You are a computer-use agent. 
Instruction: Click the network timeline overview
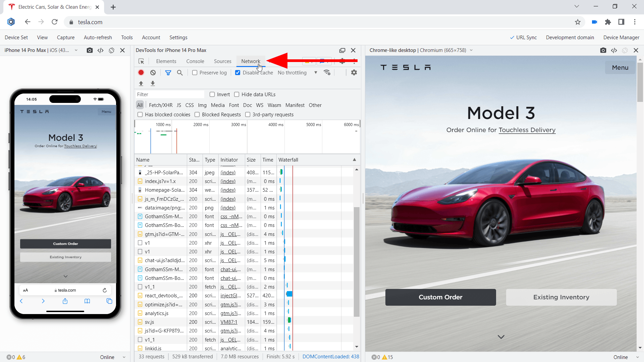[247, 139]
